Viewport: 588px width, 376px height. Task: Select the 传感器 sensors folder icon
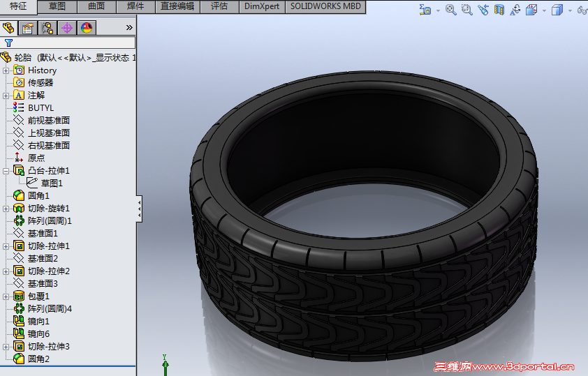tap(19, 83)
